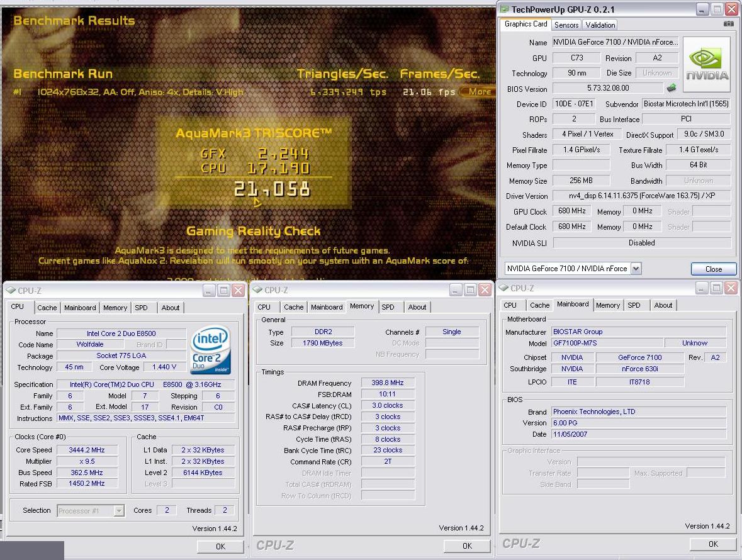Click the Intel Core 2 Duo E8500 name field
The width and height of the screenshot is (742, 560).
[x=121, y=333]
